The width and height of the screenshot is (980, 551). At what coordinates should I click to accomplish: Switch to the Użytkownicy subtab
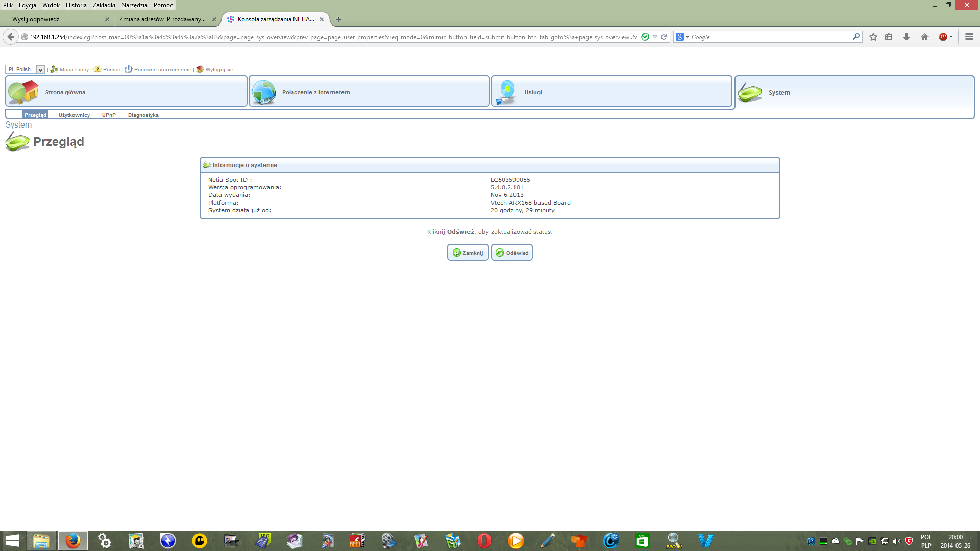tap(74, 115)
